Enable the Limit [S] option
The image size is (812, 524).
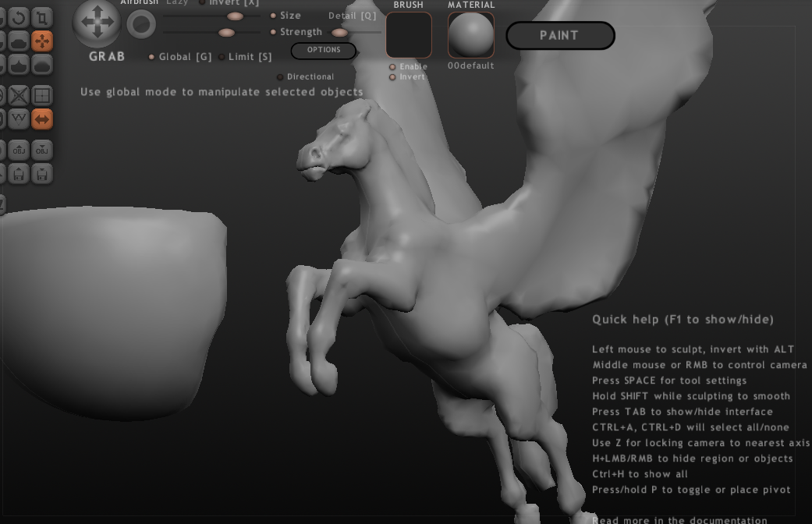pyautogui.click(x=245, y=56)
